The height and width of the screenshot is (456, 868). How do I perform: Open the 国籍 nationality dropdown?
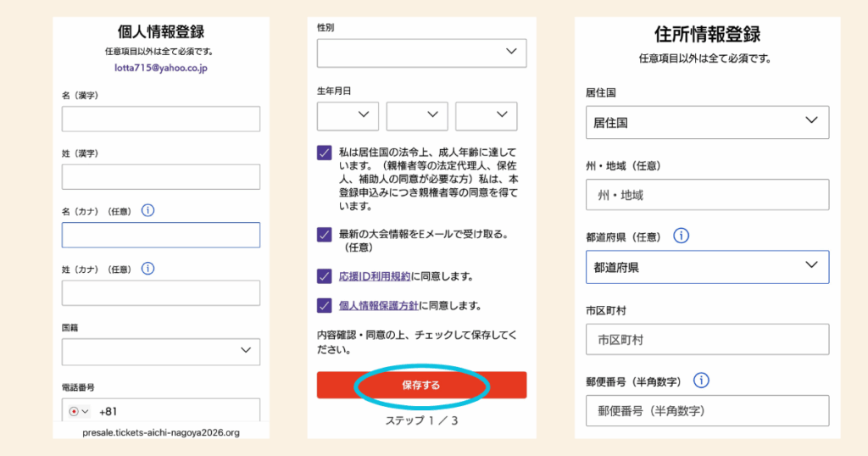tap(161, 351)
